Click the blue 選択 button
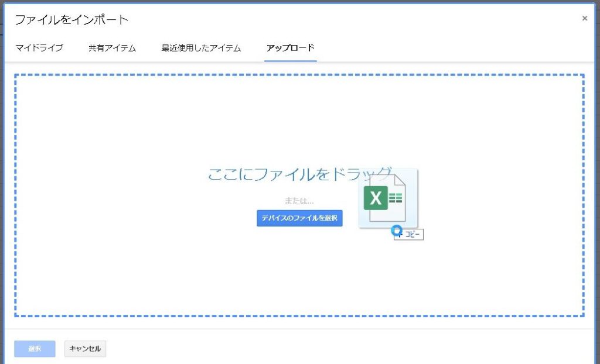This screenshot has height=364, width=600. point(35,349)
